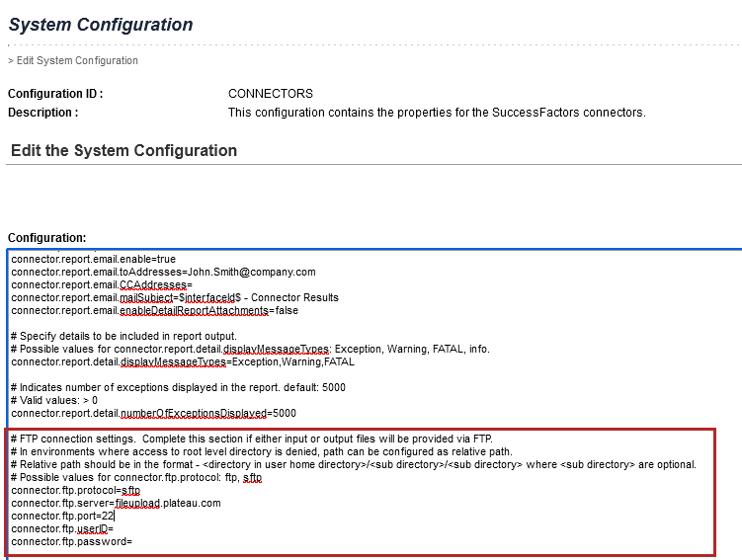The image size is (742, 560).
Task: Click the Configuration: field label
Action: pyautogui.click(x=46, y=238)
